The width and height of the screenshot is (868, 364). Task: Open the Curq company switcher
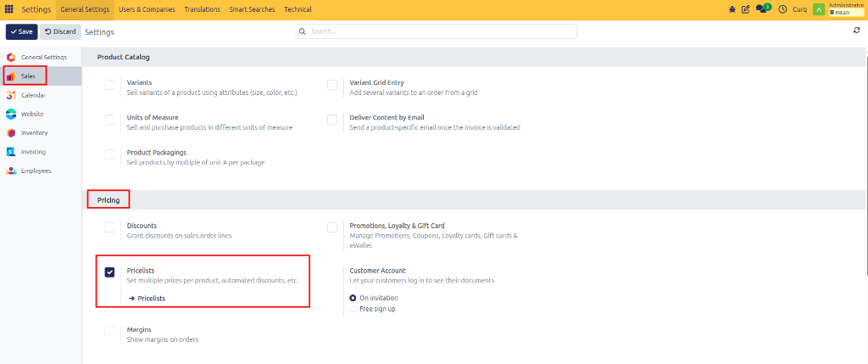click(800, 9)
